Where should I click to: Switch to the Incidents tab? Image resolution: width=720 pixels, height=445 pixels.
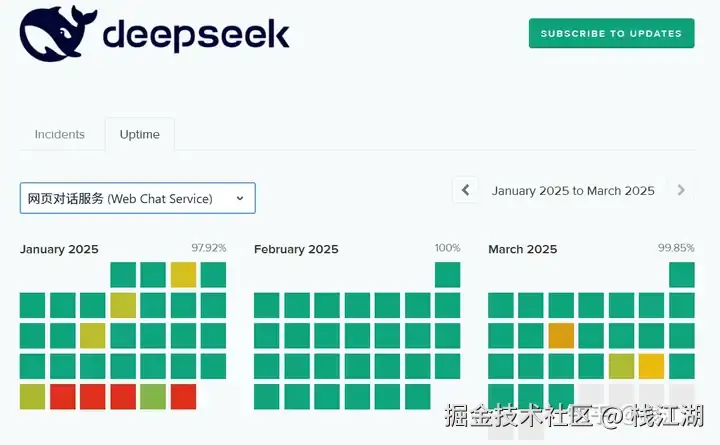(x=60, y=134)
